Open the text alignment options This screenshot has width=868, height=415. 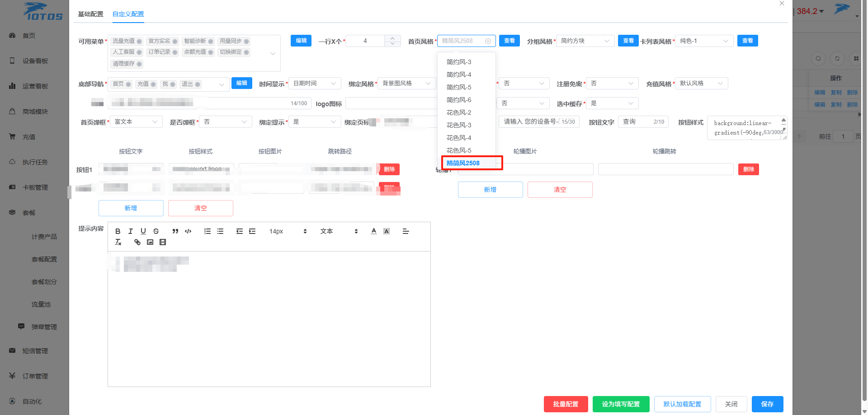(x=406, y=231)
